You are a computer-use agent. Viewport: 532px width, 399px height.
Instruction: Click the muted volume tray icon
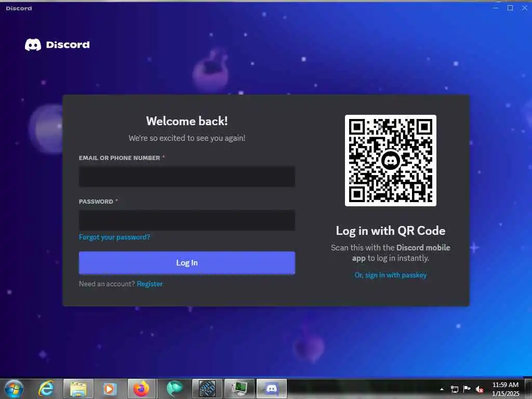pos(480,389)
